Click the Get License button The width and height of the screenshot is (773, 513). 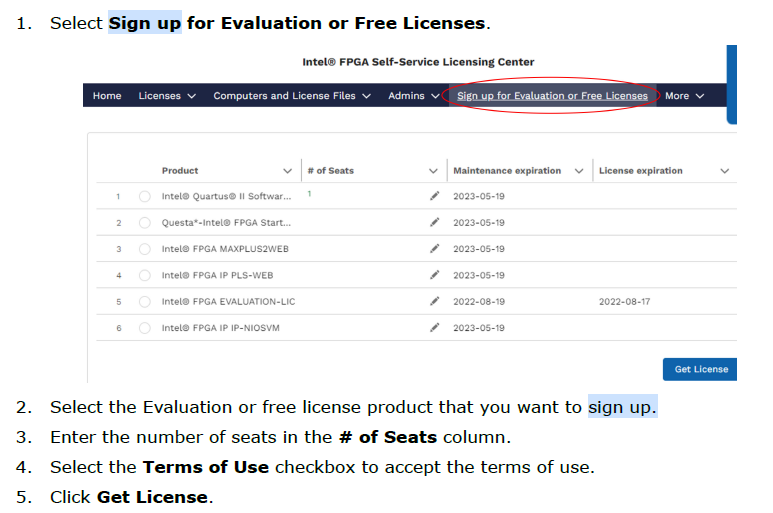[x=701, y=369]
